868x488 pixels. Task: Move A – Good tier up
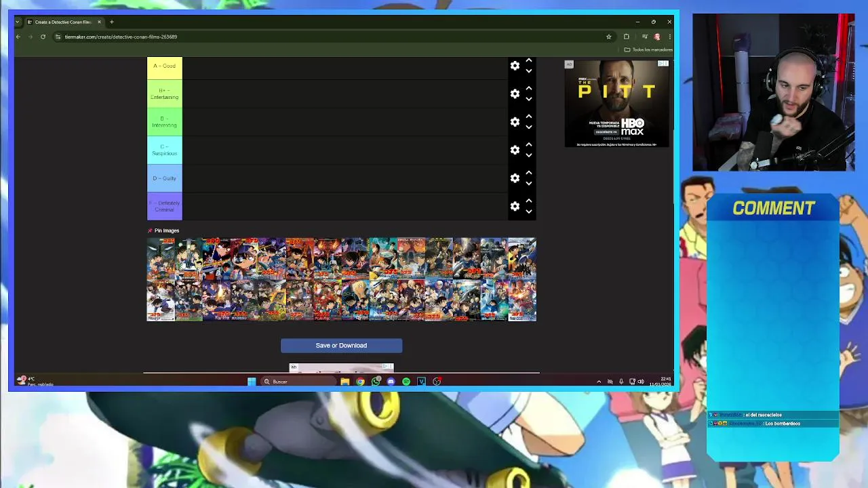(529, 61)
